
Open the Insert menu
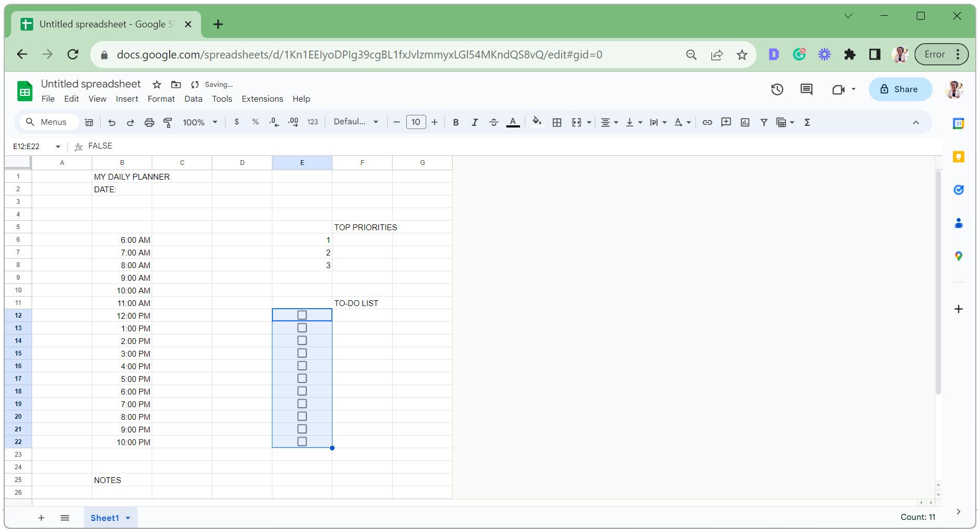(126, 98)
